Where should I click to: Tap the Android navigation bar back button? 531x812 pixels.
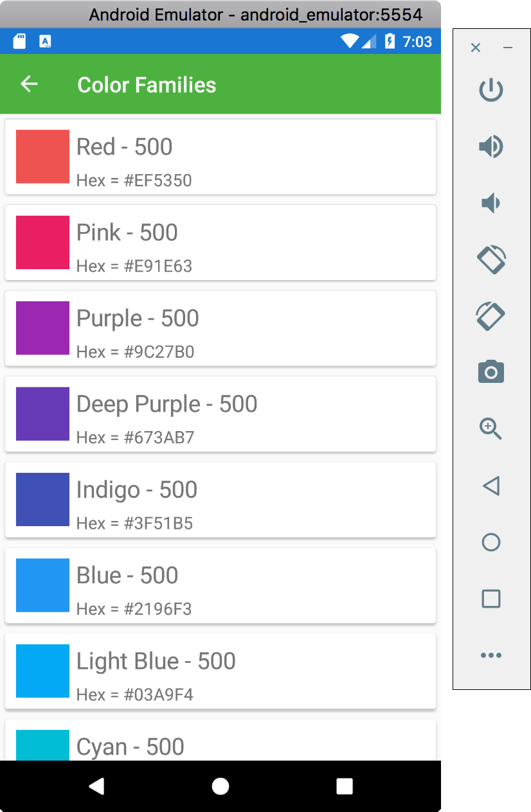point(96,786)
